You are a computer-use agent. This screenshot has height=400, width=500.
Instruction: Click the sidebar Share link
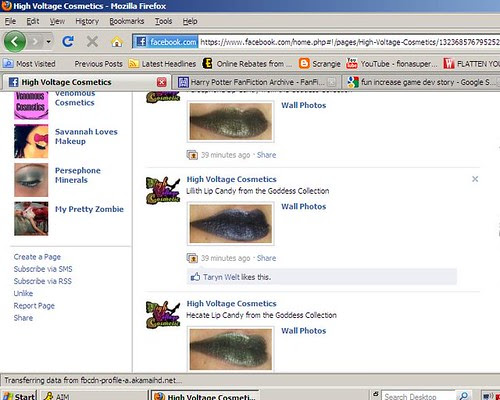[x=23, y=318]
